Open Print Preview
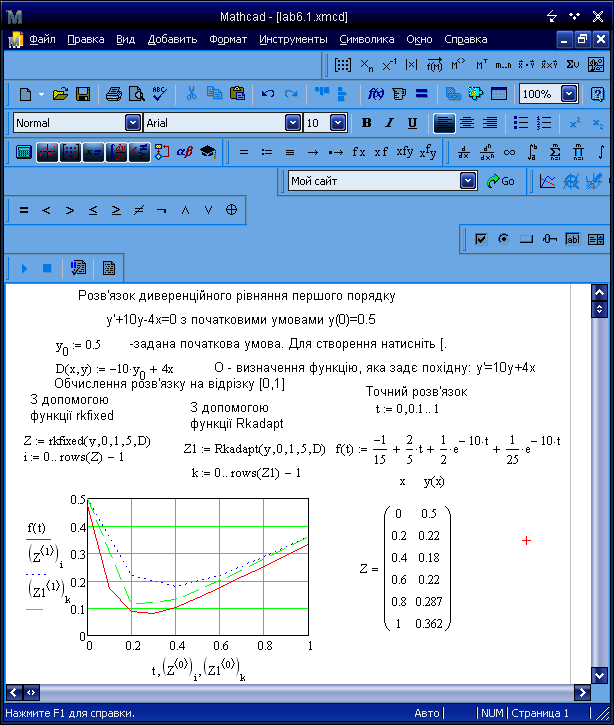614x725 pixels. (x=136, y=94)
